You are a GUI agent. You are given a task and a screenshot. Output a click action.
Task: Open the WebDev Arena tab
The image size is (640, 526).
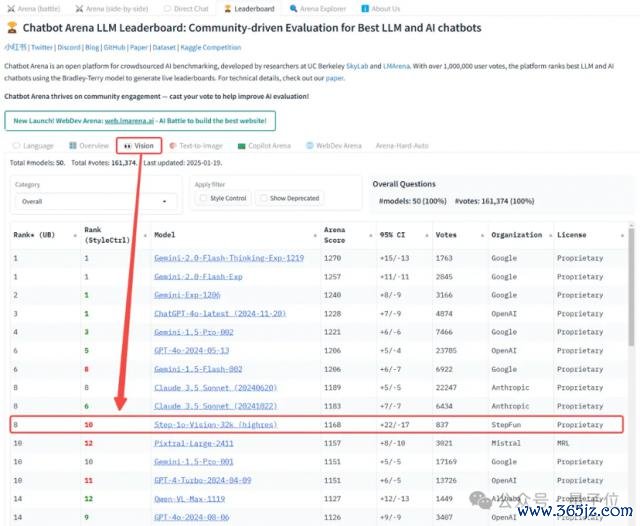334,146
